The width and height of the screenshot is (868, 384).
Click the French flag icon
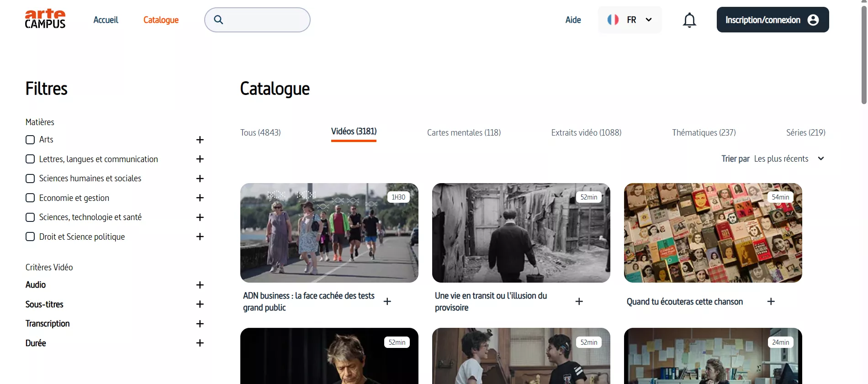coord(613,20)
